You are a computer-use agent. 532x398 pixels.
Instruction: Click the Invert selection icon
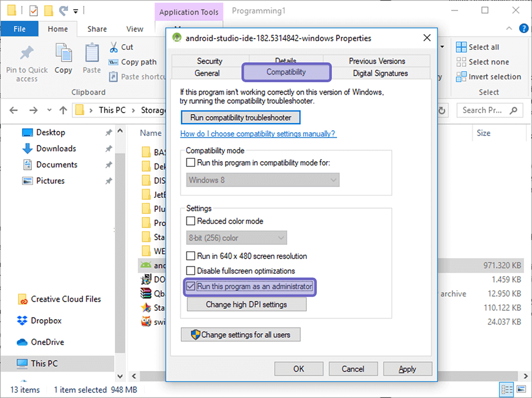tap(461, 77)
